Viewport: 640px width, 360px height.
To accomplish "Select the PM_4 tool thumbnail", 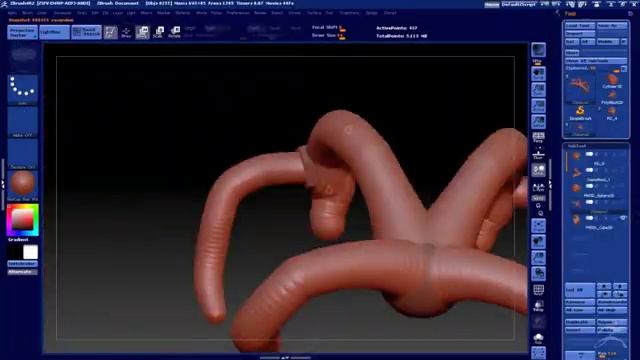I will (x=612, y=113).
